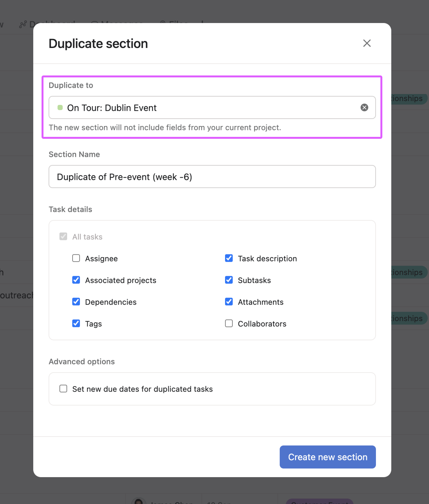Uncheck Associated projects
The height and width of the screenshot is (504, 429).
[x=76, y=280]
